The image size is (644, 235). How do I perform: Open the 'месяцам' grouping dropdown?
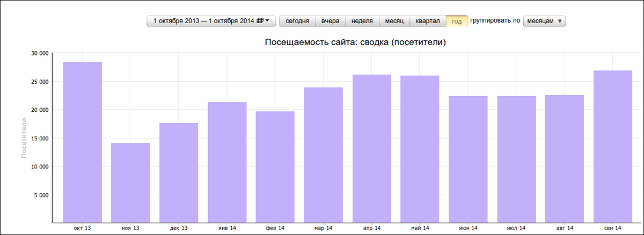coord(544,21)
